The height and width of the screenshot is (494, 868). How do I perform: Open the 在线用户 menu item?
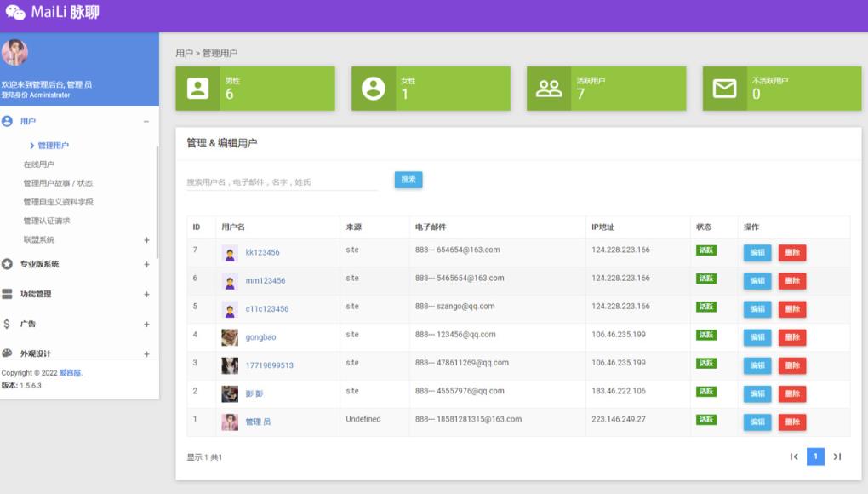pyautogui.click(x=37, y=162)
